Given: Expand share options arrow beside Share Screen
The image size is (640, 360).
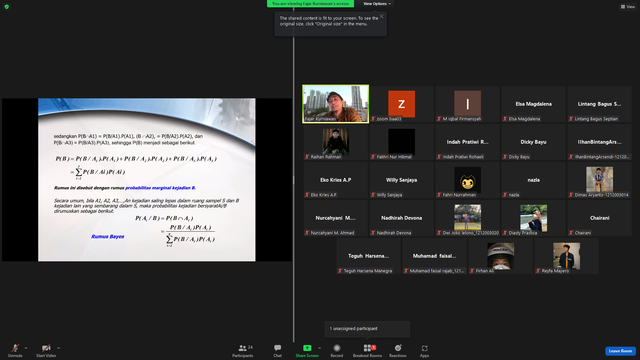Looking at the screenshot, I should pyautogui.click(x=319, y=348).
